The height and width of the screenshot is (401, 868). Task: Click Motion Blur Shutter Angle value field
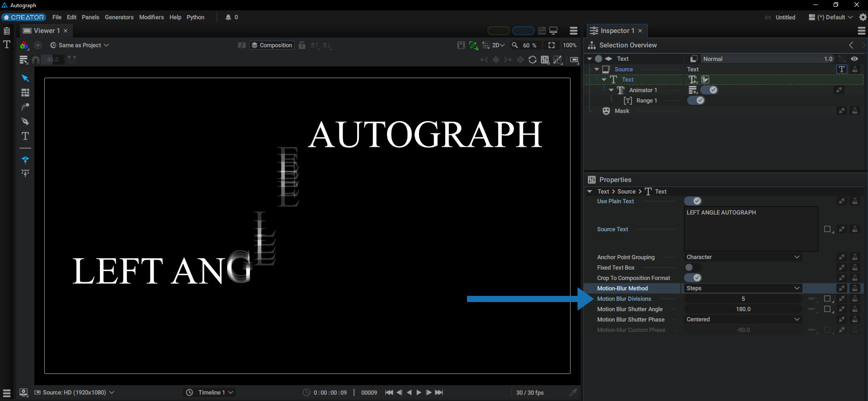point(743,309)
